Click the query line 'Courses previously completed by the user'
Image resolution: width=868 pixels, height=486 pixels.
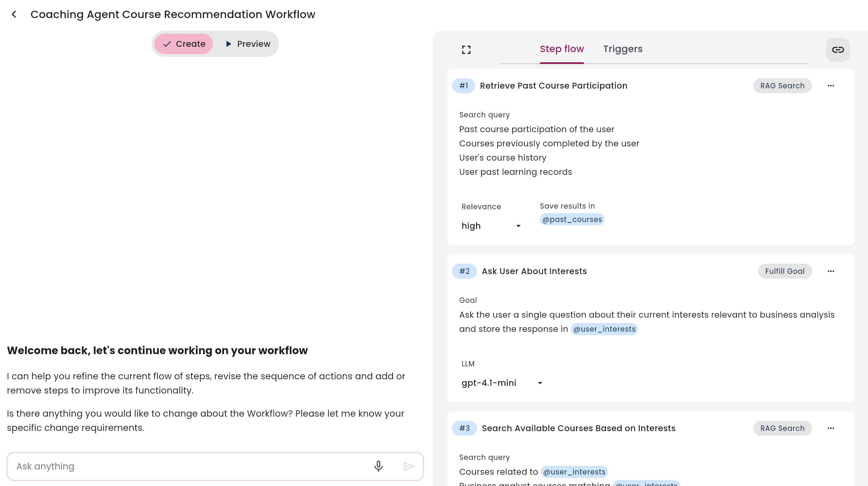(549, 143)
